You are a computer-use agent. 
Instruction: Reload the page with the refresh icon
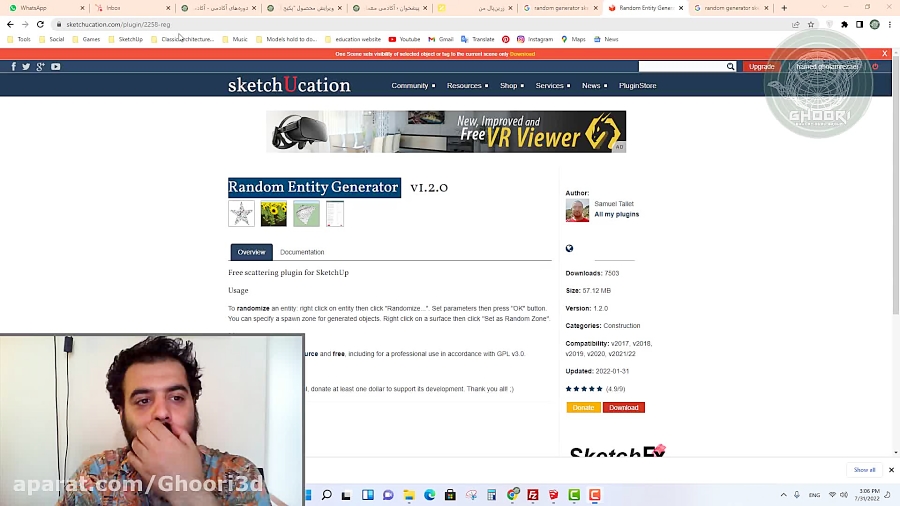40,24
